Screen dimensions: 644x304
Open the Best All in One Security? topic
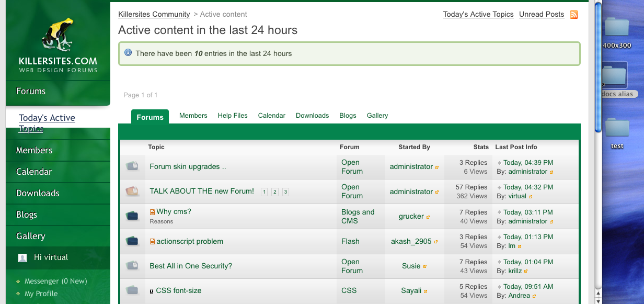click(x=191, y=266)
